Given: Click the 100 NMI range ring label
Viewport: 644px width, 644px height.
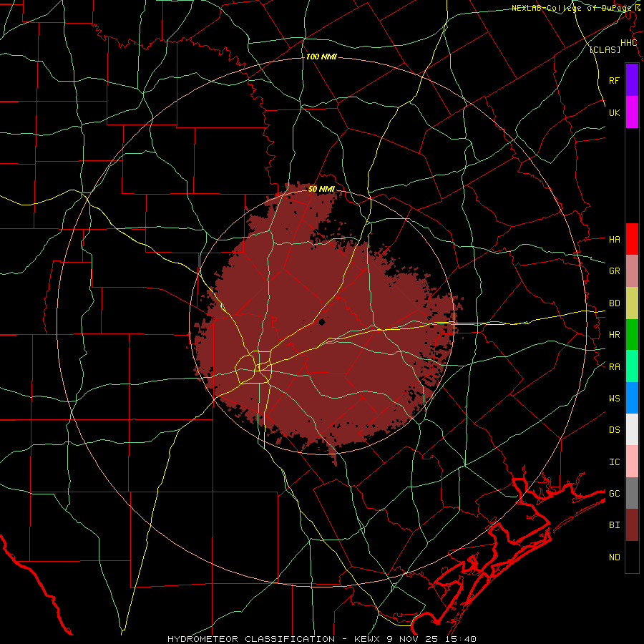Looking at the screenshot, I should (x=321, y=57).
